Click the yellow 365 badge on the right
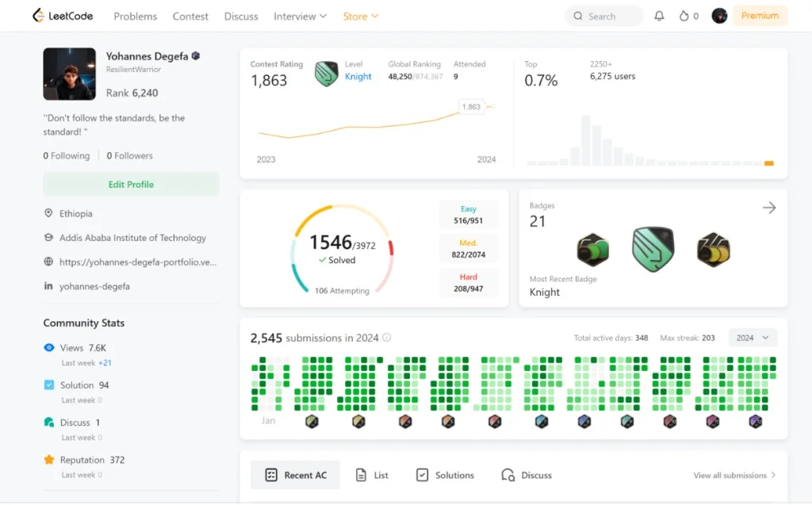 pos(713,250)
